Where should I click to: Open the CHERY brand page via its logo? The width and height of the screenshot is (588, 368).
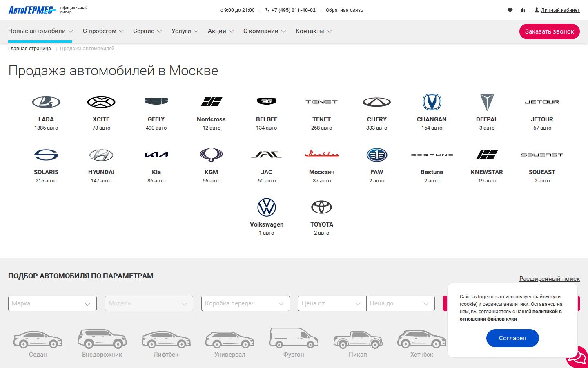pos(376,101)
